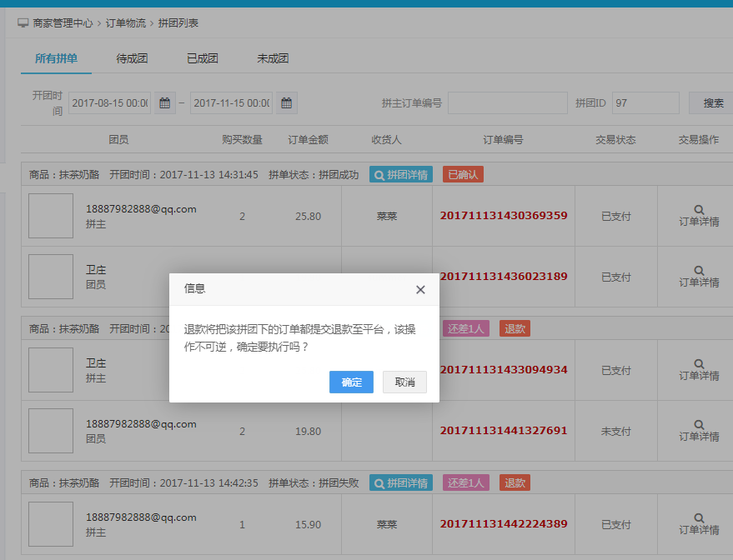Click the 搜索 search button

[712, 103]
